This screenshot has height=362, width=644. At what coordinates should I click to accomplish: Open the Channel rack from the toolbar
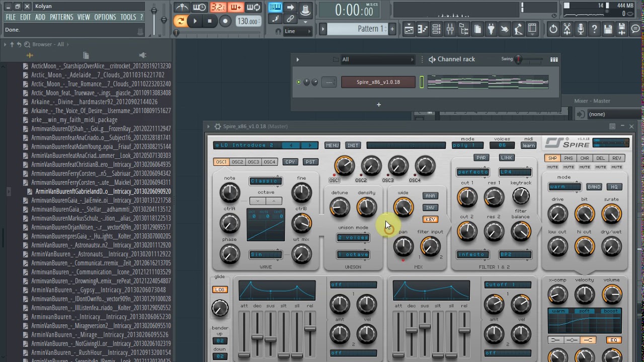[436, 29]
